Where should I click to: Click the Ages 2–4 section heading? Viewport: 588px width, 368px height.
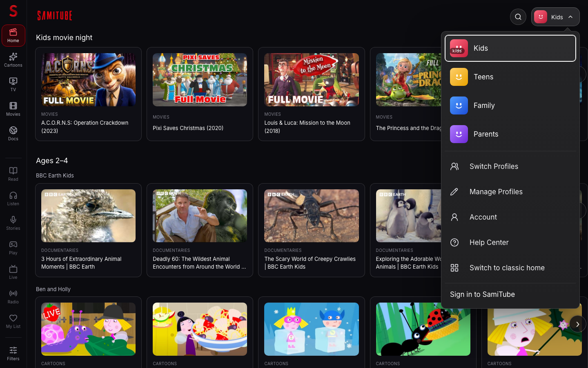coord(52,161)
